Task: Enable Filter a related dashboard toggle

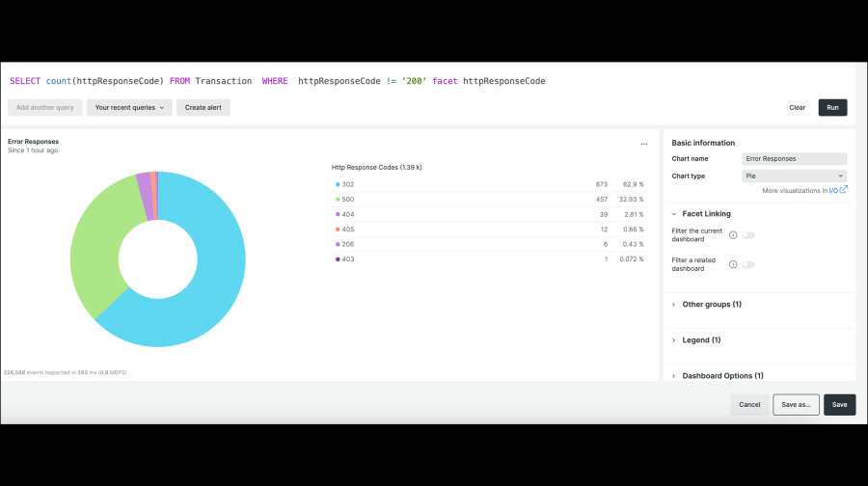Action: point(747,264)
